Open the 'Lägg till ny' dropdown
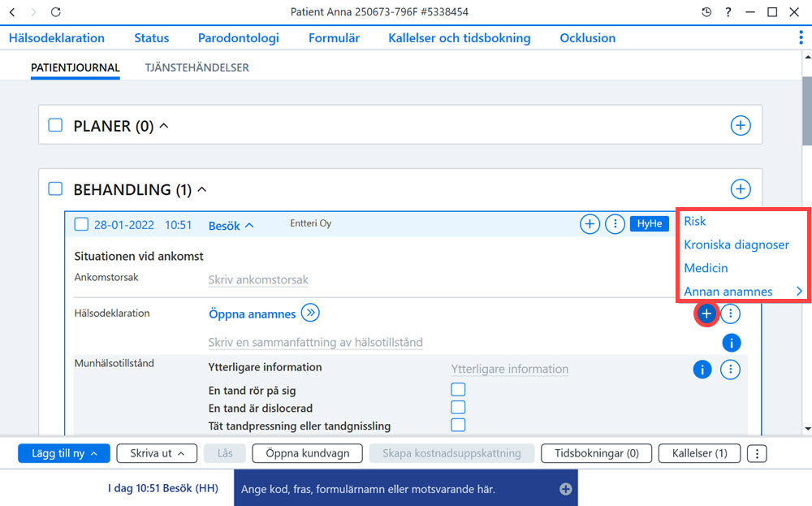Screen dimensions: 812x506 click(x=64, y=453)
